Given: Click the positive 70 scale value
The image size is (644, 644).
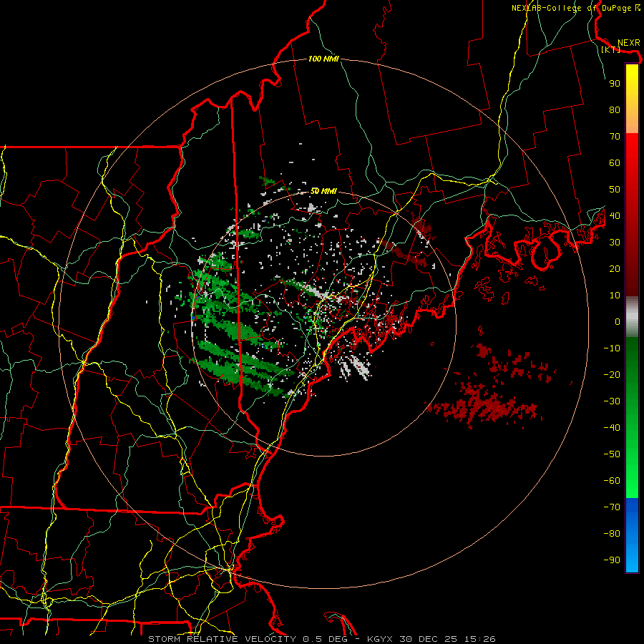Looking at the screenshot, I should point(615,137).
